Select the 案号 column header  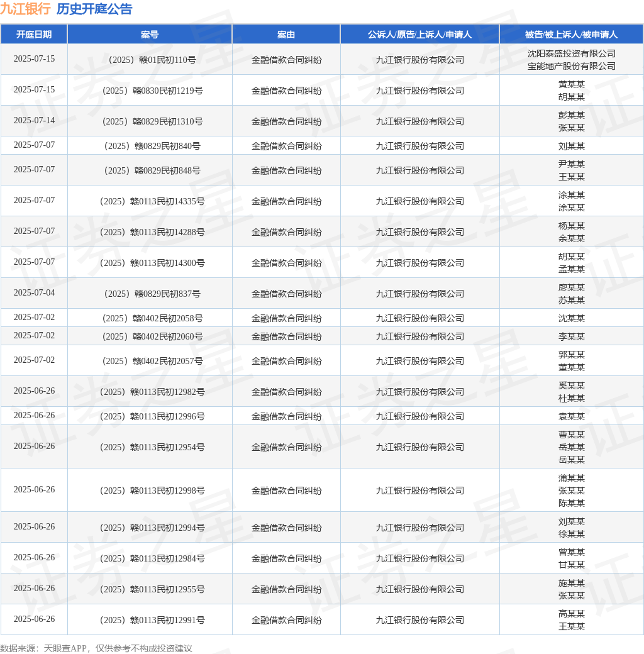point(149,35)
